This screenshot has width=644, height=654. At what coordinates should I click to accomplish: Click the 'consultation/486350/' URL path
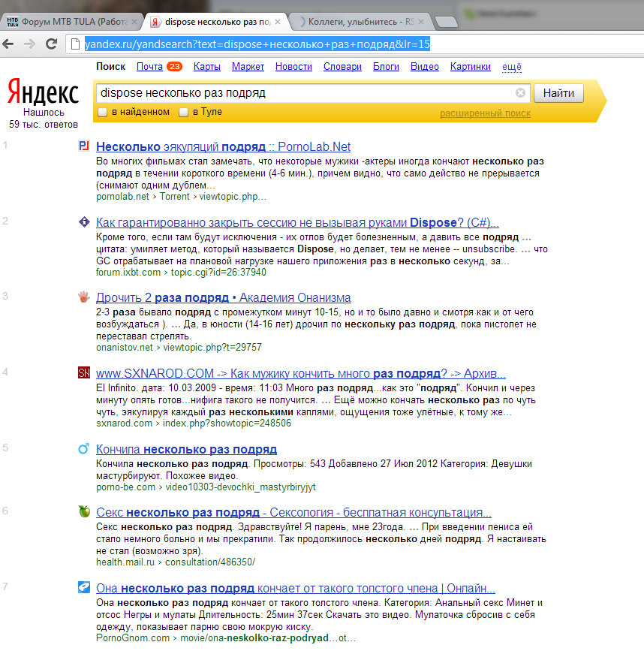pos(210,562)
